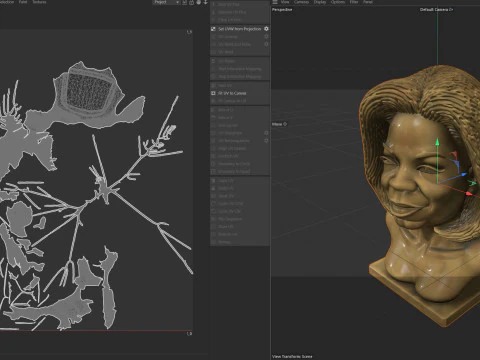Click the Flip Sequence command
The width and height of the screenshot is (480, 360).
click(x=230, y=219)
